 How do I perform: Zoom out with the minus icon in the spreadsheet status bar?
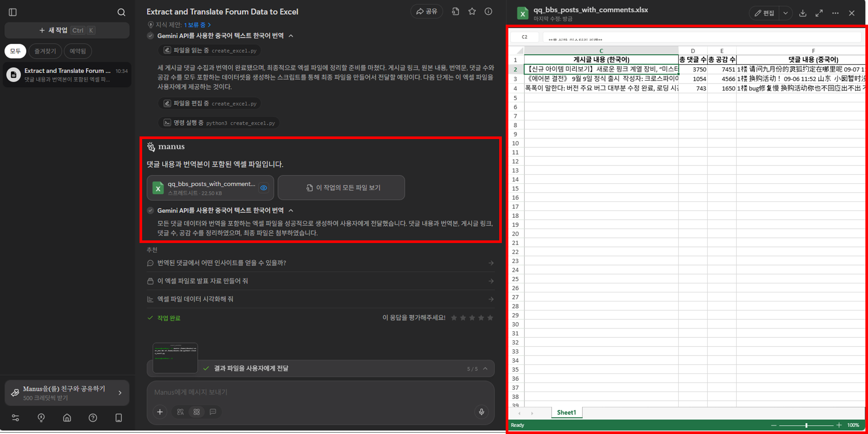774,425
